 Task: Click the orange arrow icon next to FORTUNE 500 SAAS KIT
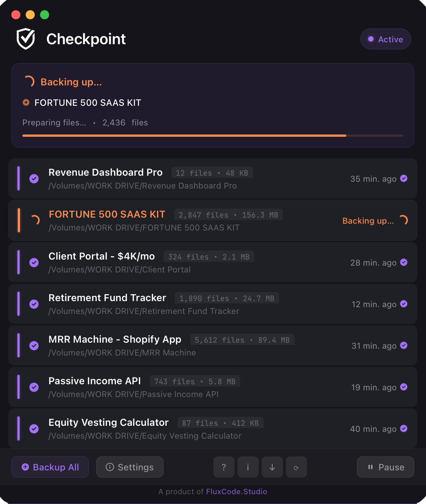tap(26, 102)
